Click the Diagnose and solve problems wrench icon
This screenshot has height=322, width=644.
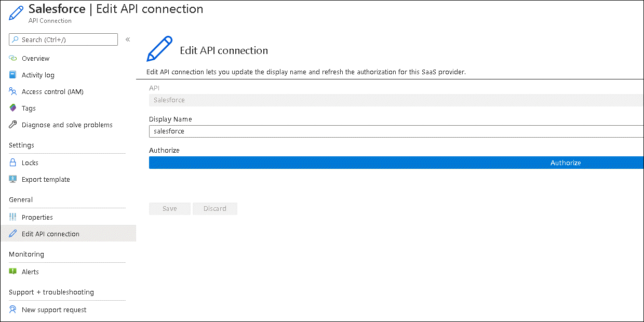[13, 125]
